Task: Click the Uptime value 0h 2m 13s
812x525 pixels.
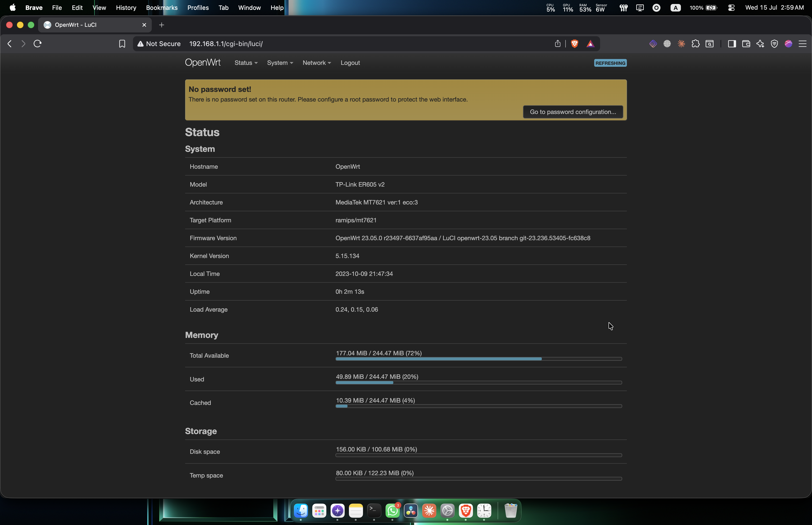Action: pyautogui.click(x=350, y=291)
